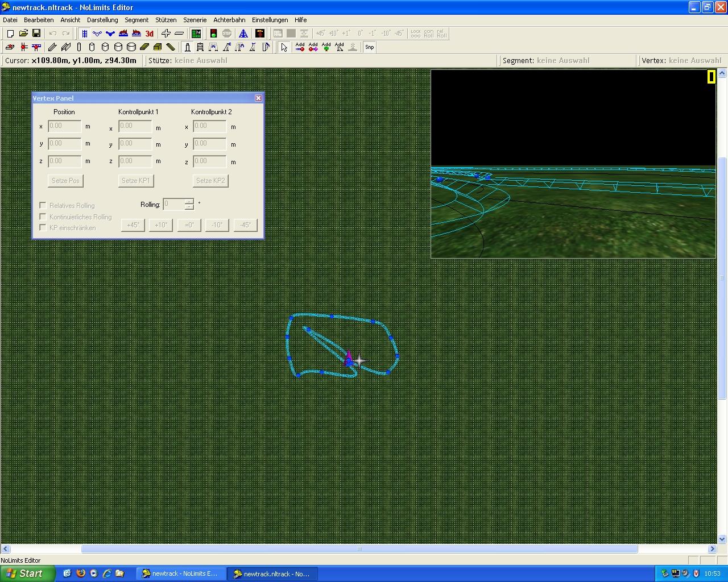Select the flat olive box beam tool
The width and height of the screenshot is (728, 582).
[x=144, y=47]
